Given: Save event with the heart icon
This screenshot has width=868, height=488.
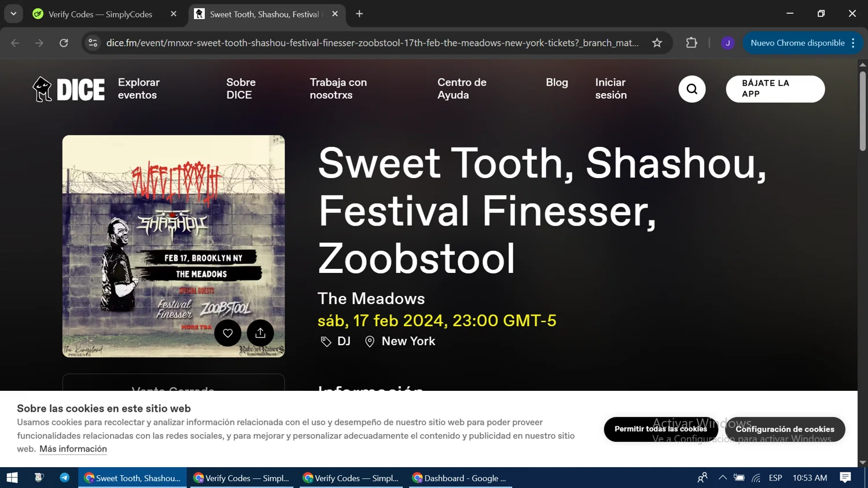Looking at the screenshot, I should (x=228, y=333).
